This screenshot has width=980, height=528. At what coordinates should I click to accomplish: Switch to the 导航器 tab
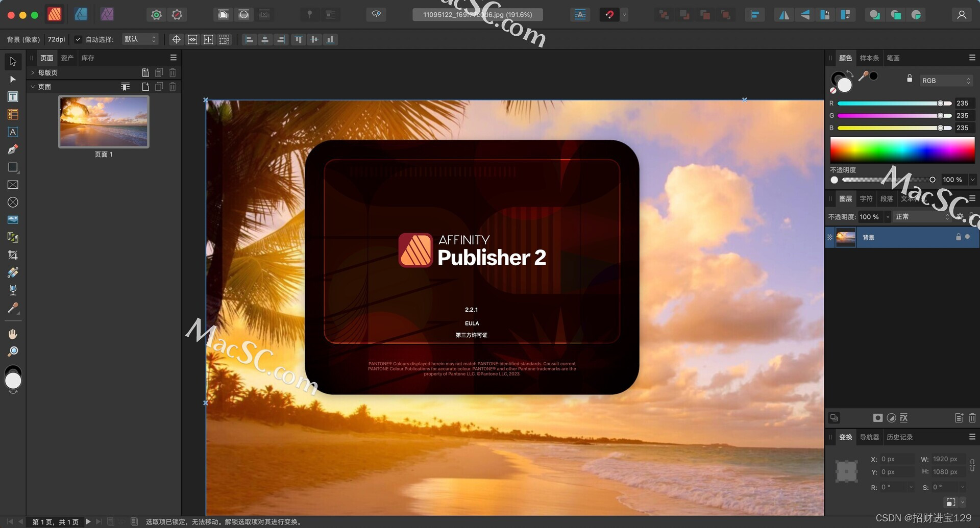point(869,437)
